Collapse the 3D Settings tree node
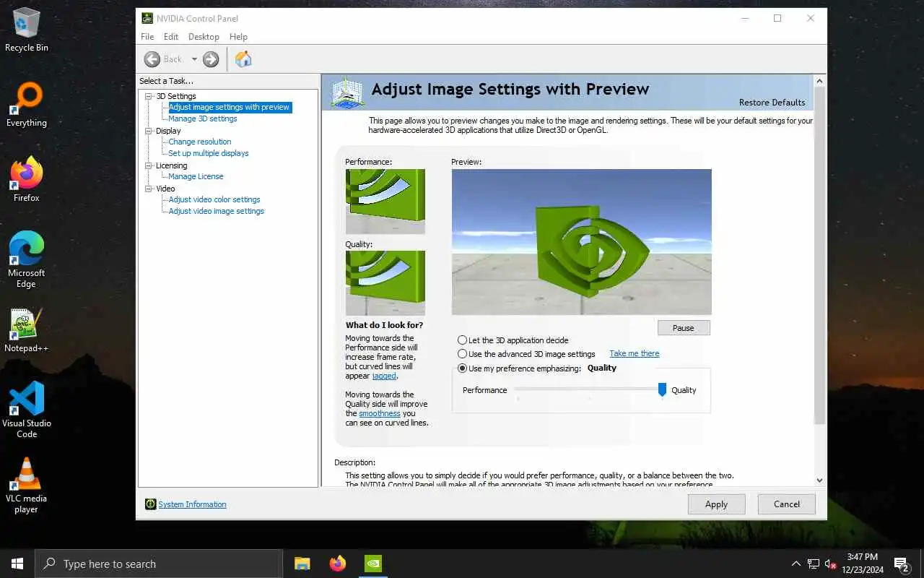This screenshot has height=578, width=924. pos(149,96)
